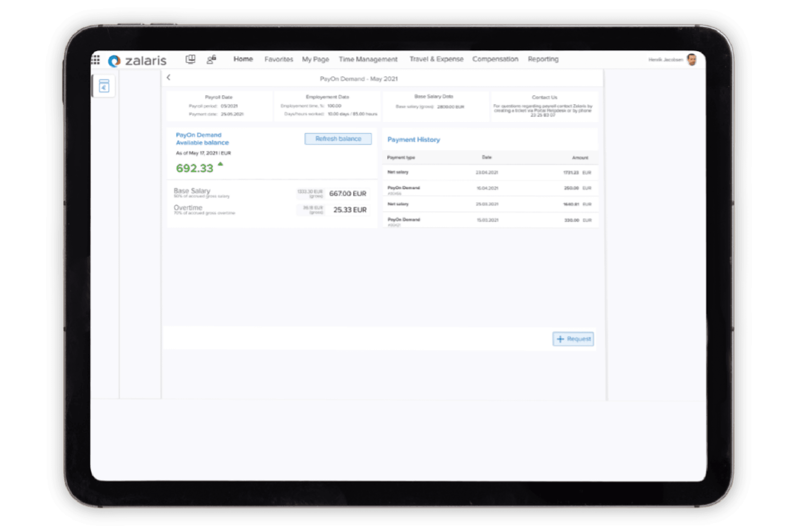This screenshot has width=798, height=532.
Task: Click the user permissions icon next to the book icon
Action: pyautogui.click(x=211, y=59)
